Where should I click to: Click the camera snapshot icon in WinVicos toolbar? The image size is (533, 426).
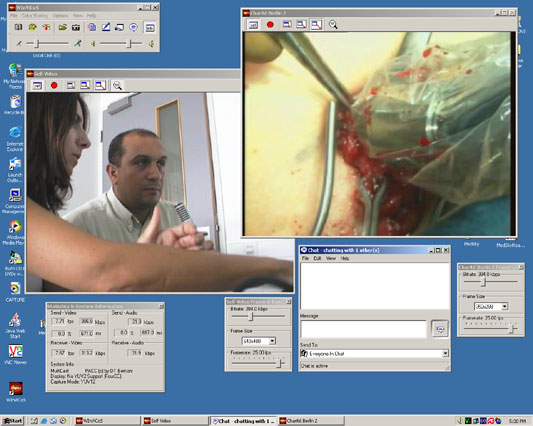pos(76,27)
